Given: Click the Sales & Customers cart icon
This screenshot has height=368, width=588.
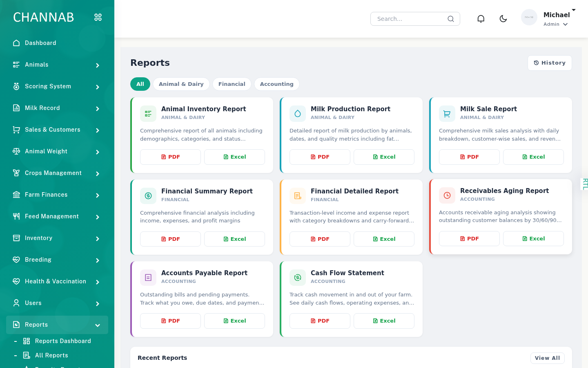Looking at the screenshot, I should click(x=16, y=130).
